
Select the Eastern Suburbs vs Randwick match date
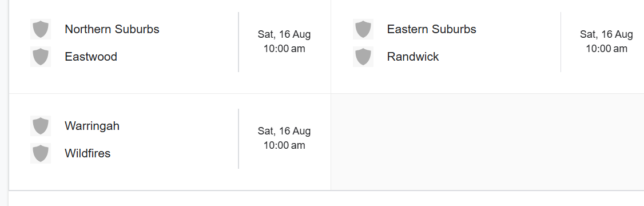(606, 34)
